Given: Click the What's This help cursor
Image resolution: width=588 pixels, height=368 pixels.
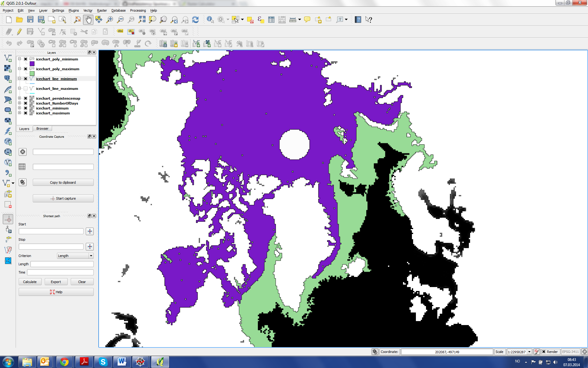Looking at the screenshot, I should (x=369, y=20).
